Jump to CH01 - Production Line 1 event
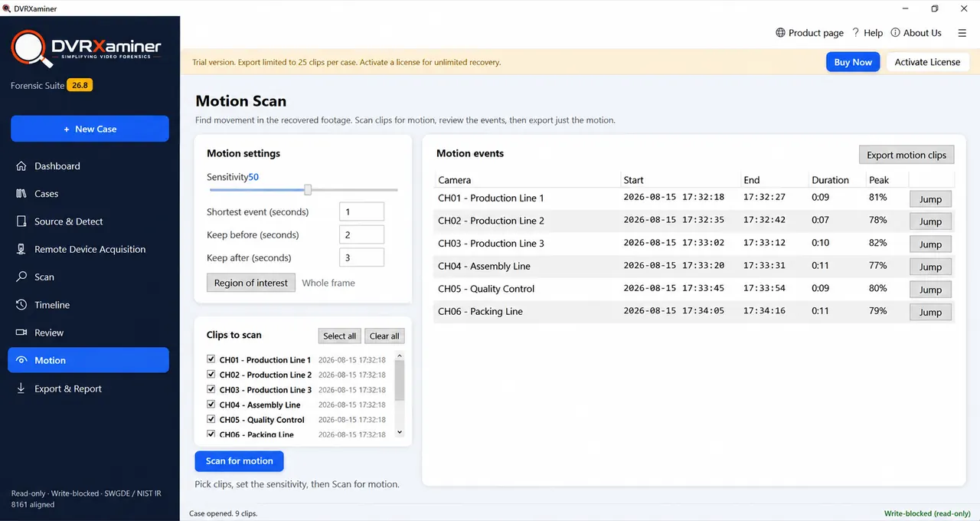 pos(930,199)
